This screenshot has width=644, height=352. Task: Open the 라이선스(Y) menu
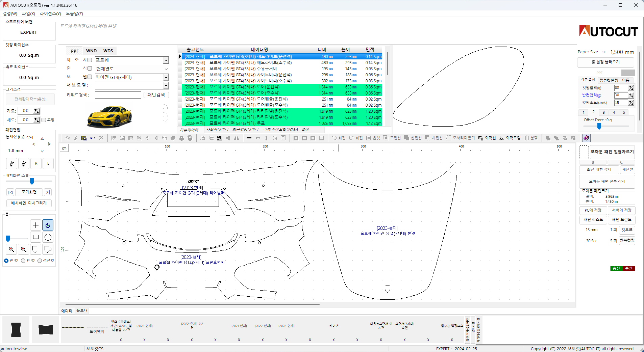[50, 13]
